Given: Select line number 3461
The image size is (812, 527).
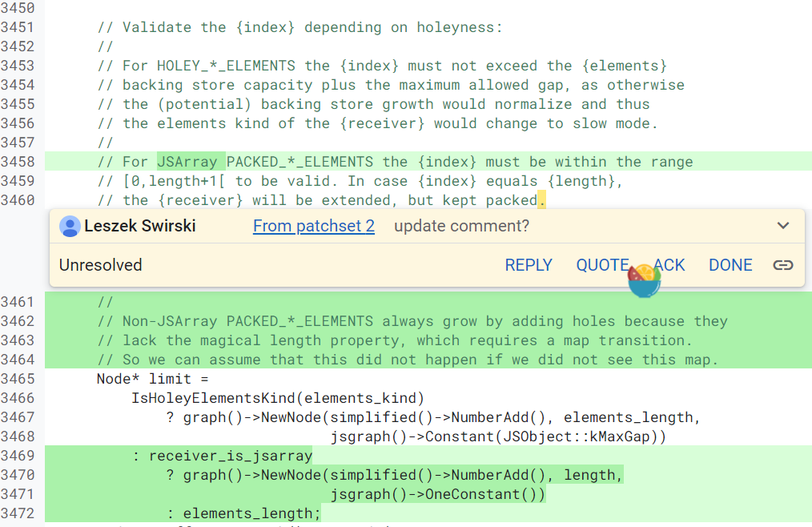Looking at the screenshot, I should click(18, 302).
